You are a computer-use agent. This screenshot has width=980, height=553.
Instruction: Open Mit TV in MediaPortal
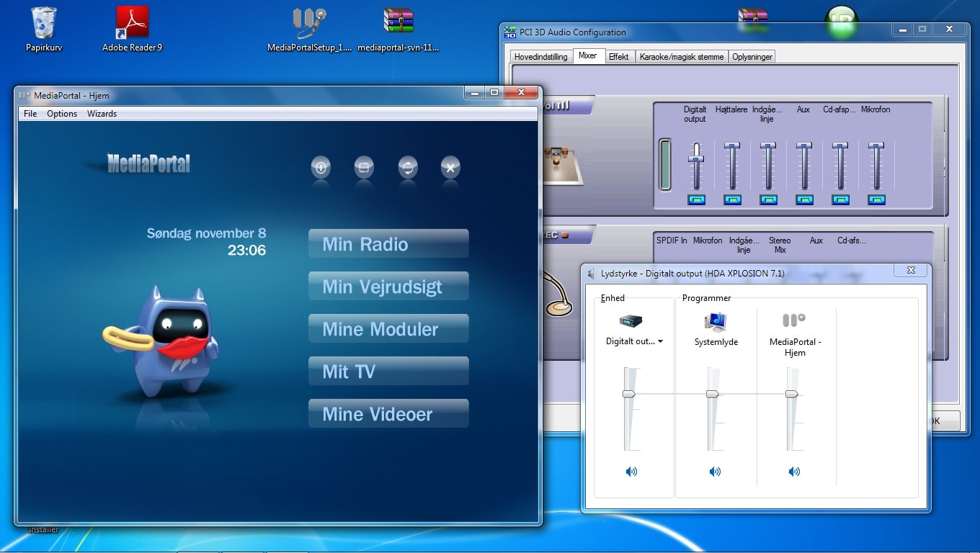[388, 371]
